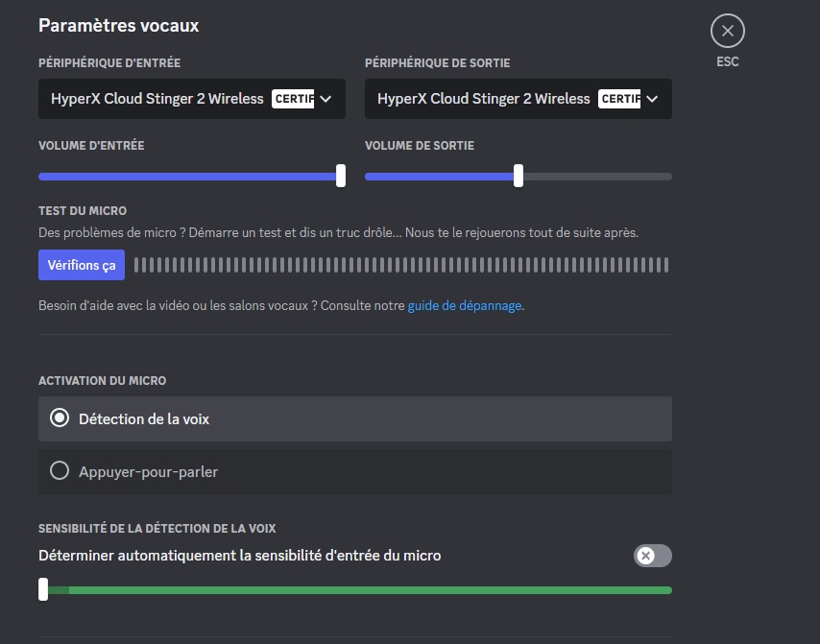
Task: Click the selected Détection de la voix radio circle
Action: tap(60, 418)
